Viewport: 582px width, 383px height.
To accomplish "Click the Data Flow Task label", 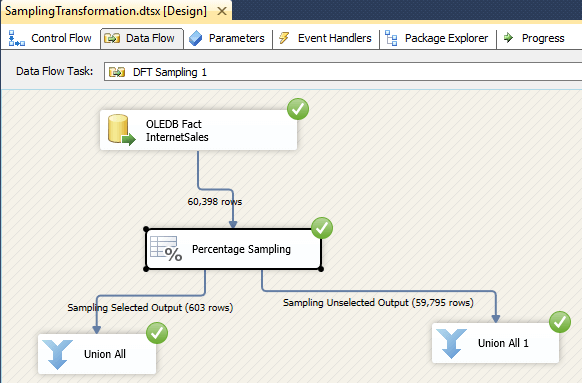I will (x=54, y=71).
